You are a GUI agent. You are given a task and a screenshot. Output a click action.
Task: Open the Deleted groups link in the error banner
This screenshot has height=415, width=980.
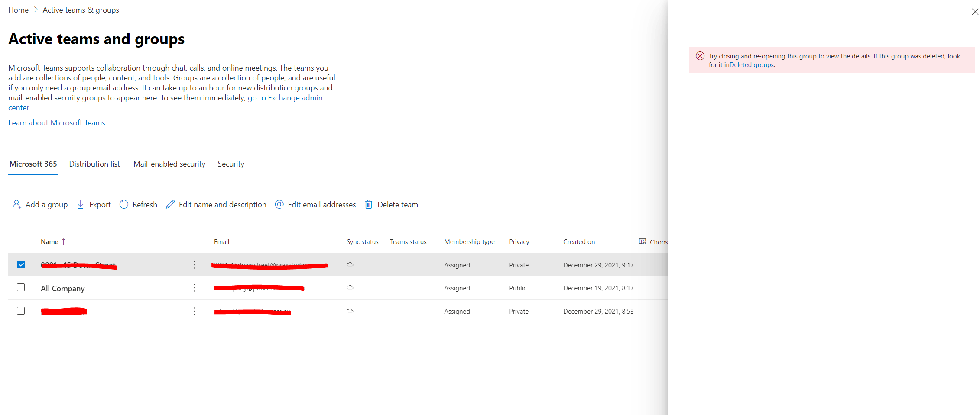(x=752, y=65)
